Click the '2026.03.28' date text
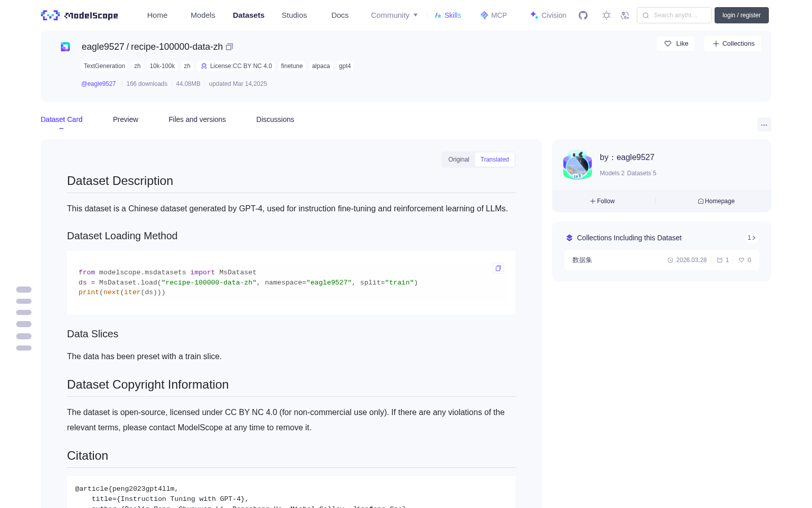 point(691,260)
